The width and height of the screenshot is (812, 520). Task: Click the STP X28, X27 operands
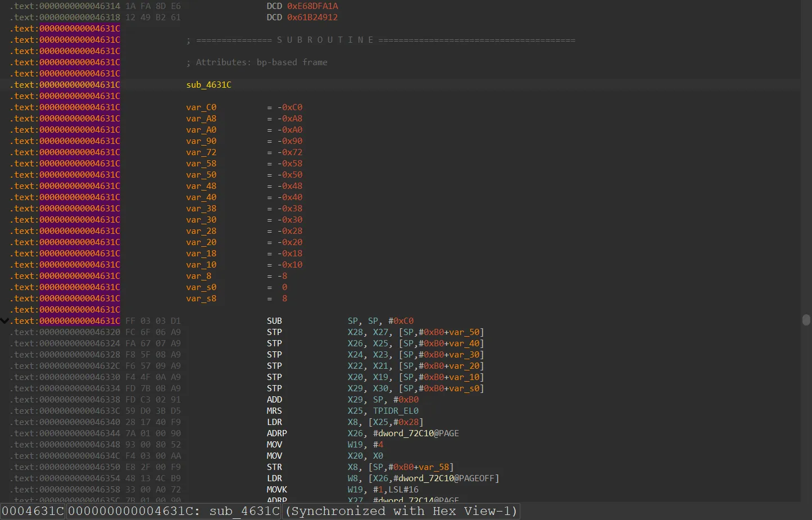point(415,332)
